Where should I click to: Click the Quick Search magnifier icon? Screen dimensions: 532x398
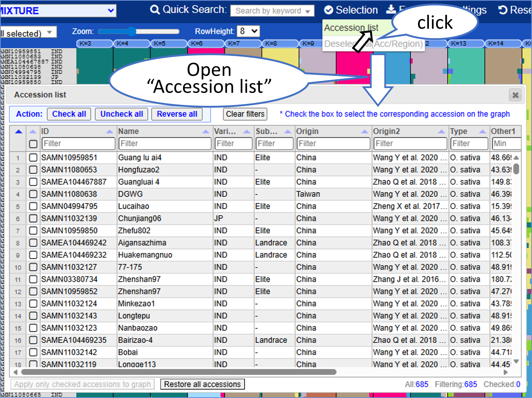pyautogui.click(x=155, y=10)
